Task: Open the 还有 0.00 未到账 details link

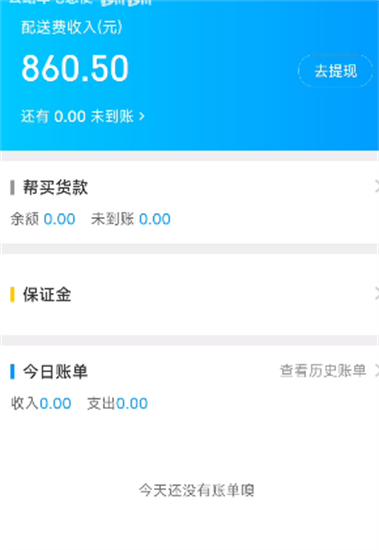Action: click(x=82, y=116)
